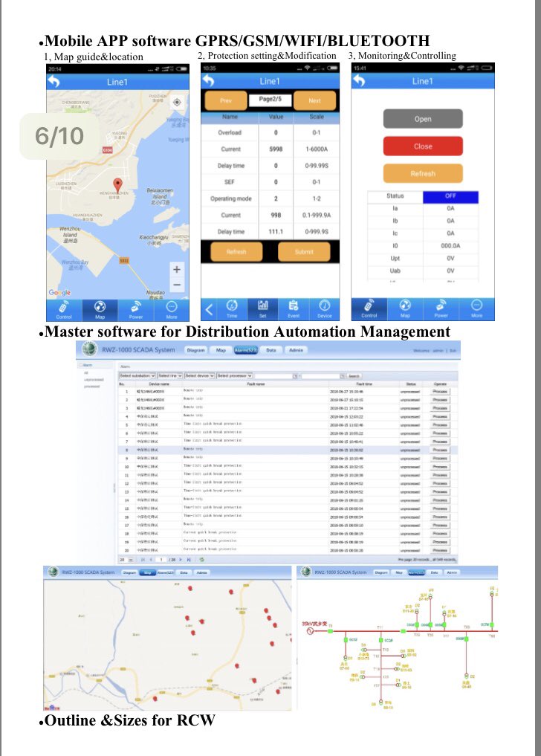Select the Delay time value 111.1
Screen dimensions: 541x756
click(276, 231)
